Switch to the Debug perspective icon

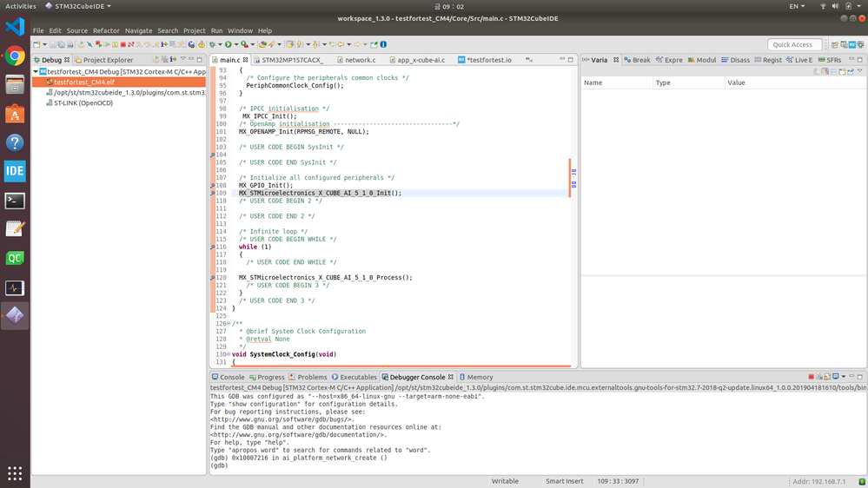pos(860,45)
